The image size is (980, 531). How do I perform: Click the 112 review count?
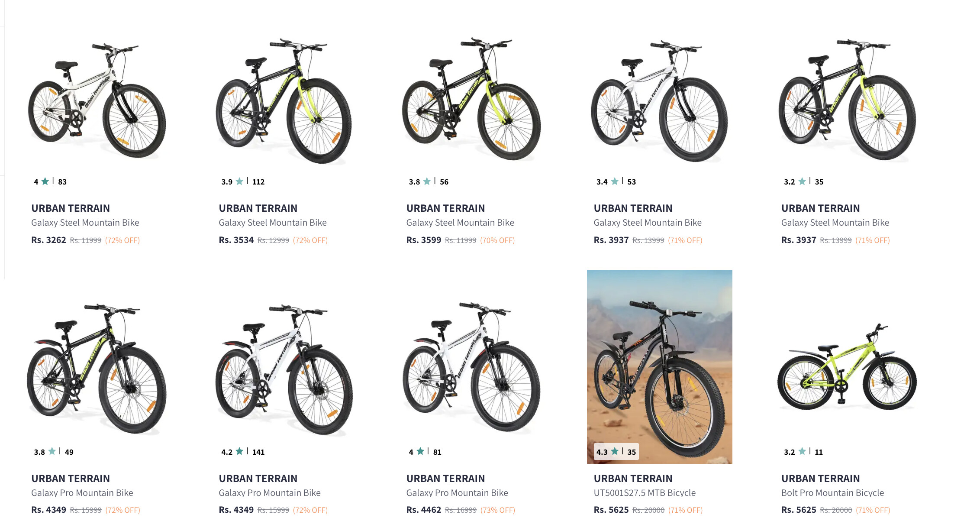(x=258, y=182)
